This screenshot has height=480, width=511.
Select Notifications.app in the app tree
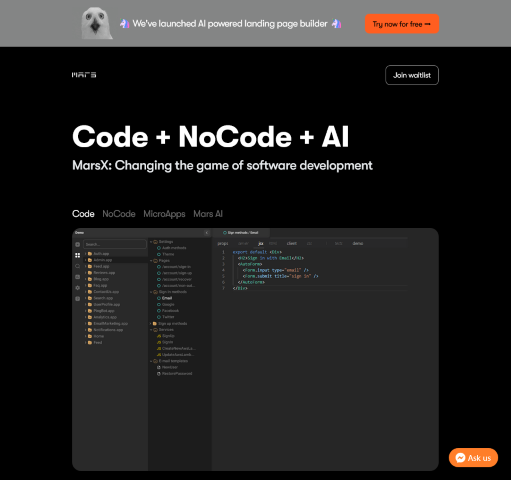coord(108,330)
